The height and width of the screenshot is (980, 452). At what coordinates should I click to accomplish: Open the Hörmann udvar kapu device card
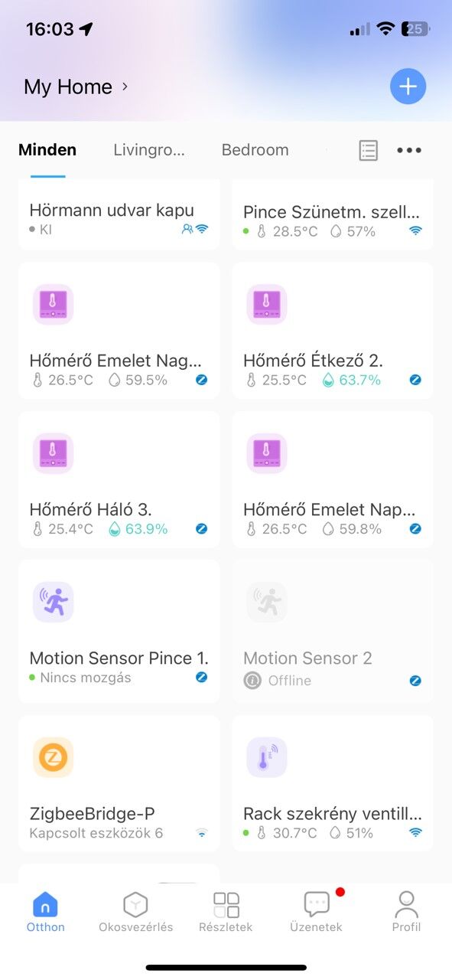pyautogui.click(x=119, y=215)
